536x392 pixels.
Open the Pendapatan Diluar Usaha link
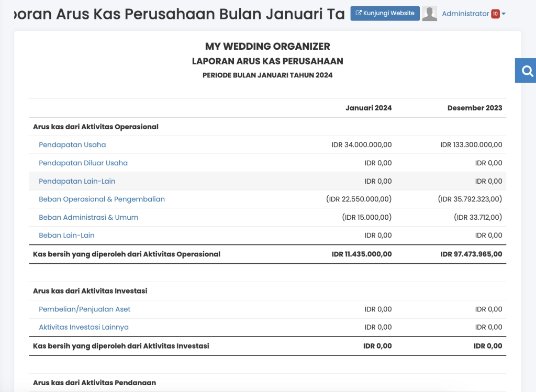coord(83,163)
